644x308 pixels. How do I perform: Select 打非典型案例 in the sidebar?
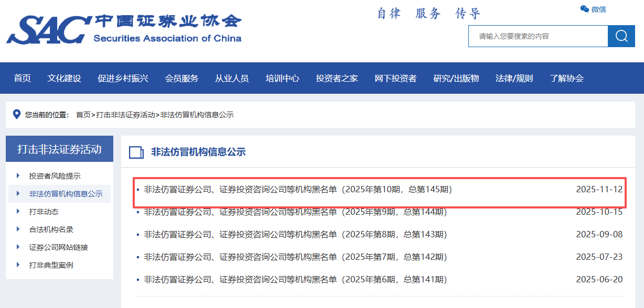coord(51,265)
